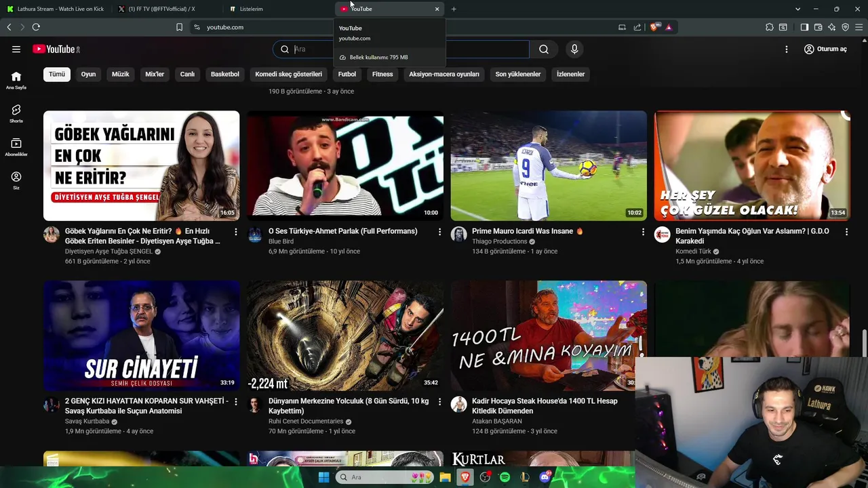The width and height of the screenshot is (868, 488).
Task: Visit Thiago Productions channel link
Action: (x=500, y=241)
